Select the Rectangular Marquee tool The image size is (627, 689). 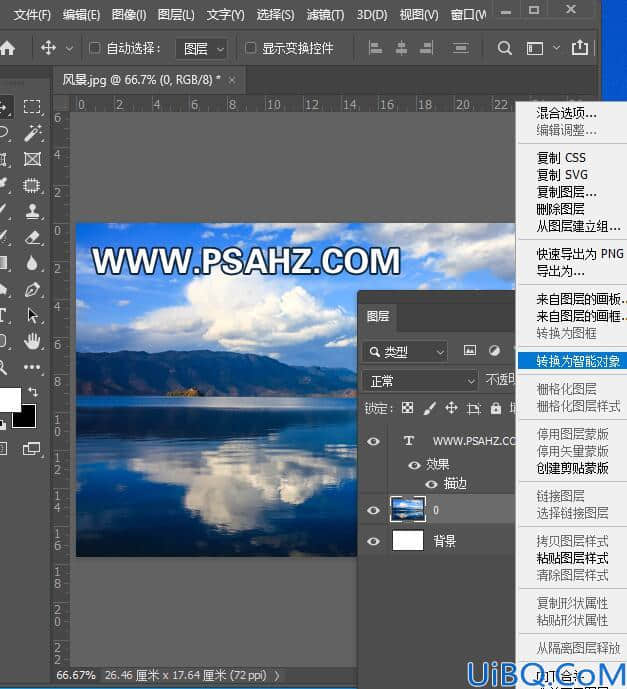pos(32,107)
